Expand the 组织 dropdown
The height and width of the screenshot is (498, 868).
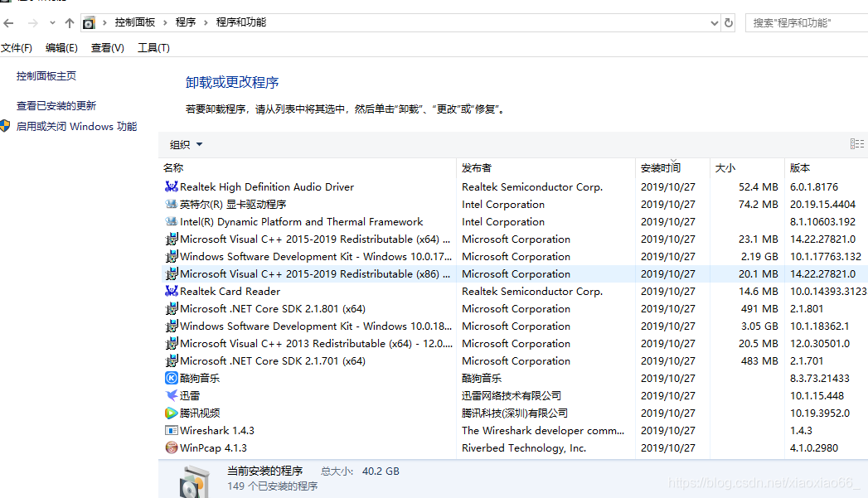tap(186, 144)
